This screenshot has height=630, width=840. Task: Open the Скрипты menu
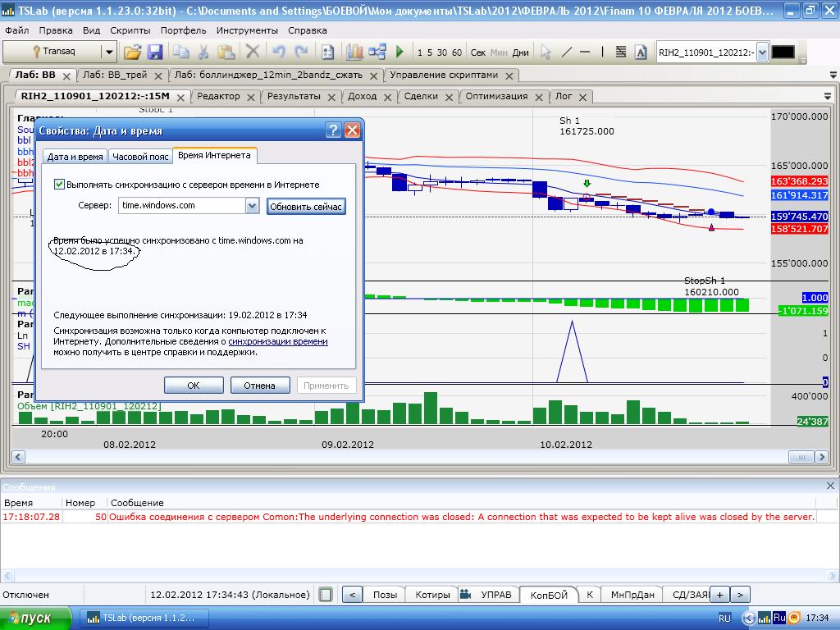pos(130,30)
